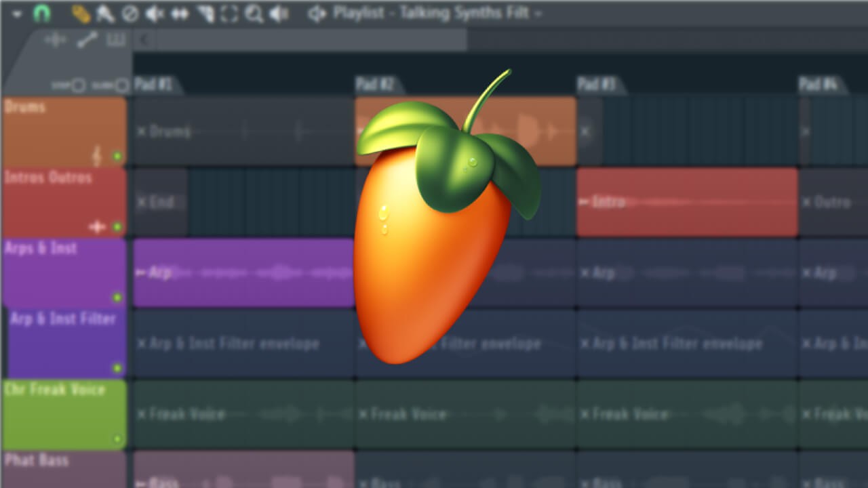Select the Arps & Inst track header

(64, 272)
